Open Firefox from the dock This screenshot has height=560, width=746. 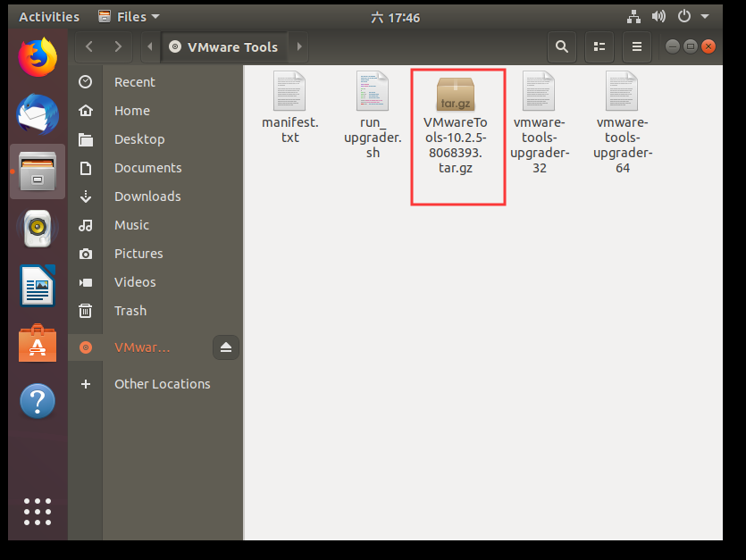click(x=38, y=57)
